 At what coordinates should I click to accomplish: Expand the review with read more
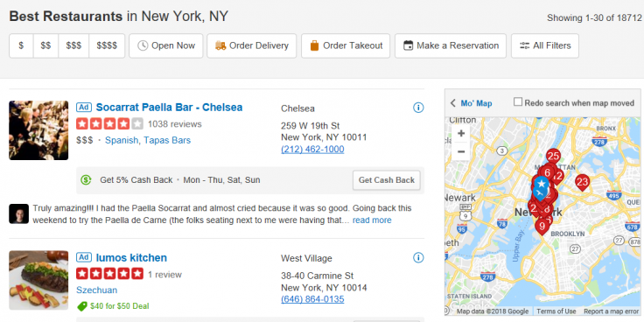coord(372,220)
